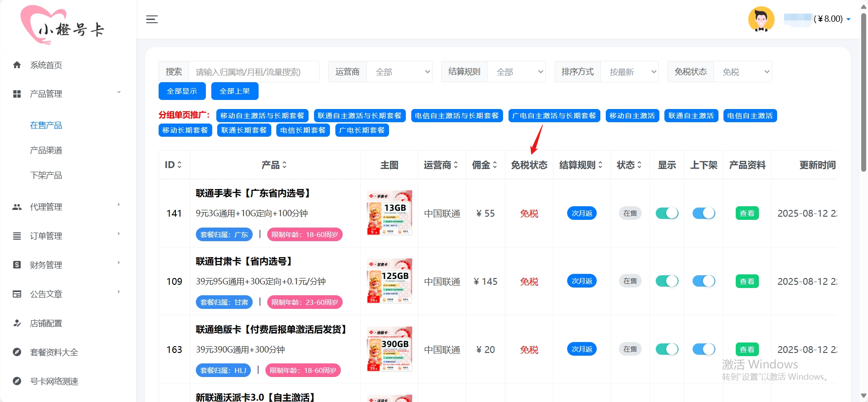Open main image of 联通绝版卡
Viewport: 868px width, 402px height.
point(389,349)
